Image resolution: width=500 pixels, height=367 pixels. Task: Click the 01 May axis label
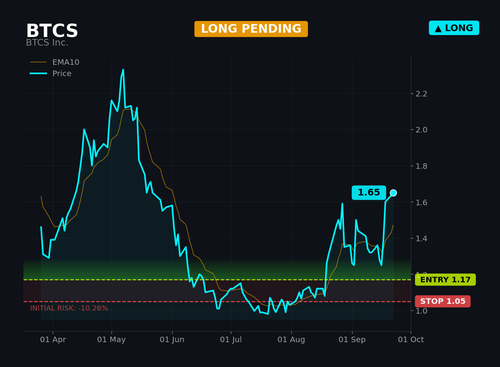111,339
